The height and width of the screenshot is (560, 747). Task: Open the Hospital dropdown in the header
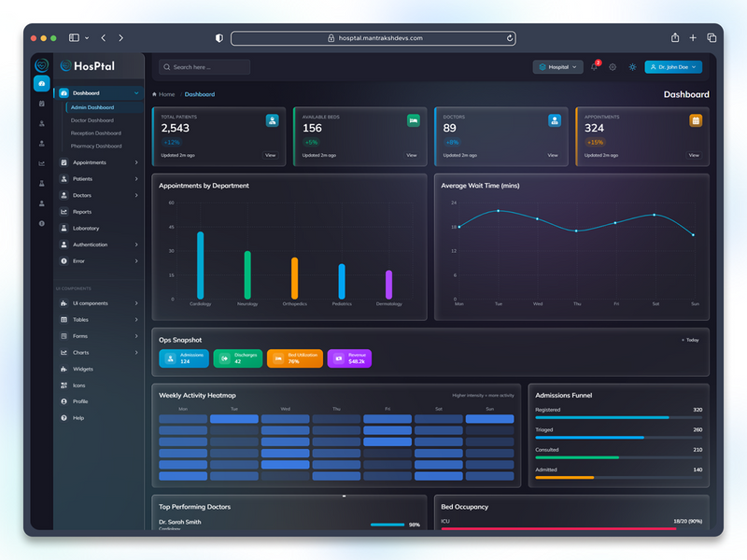[x=556, y=66]
